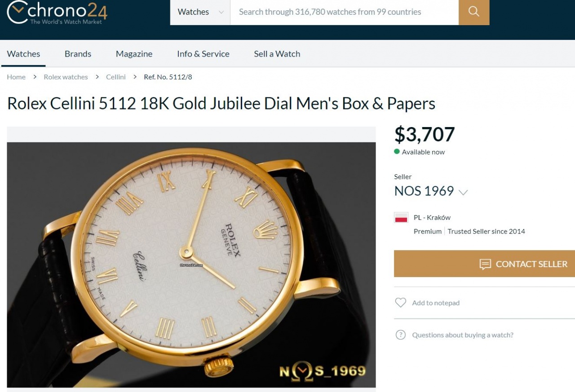Viewport: 575px width, 392px height.
Task: Open the Watches category dropdown
Action: point(200,12)
